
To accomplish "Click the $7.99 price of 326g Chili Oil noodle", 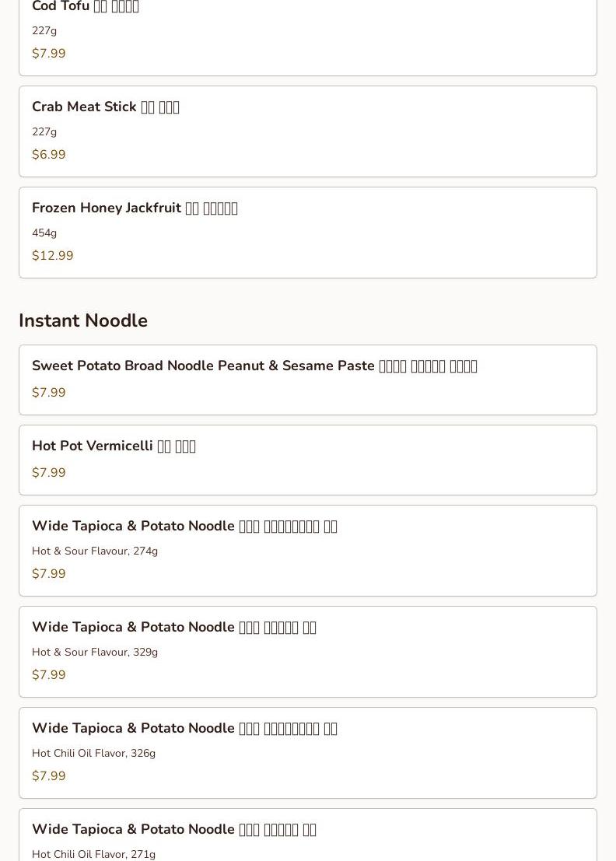I will (x=49, y=775).
